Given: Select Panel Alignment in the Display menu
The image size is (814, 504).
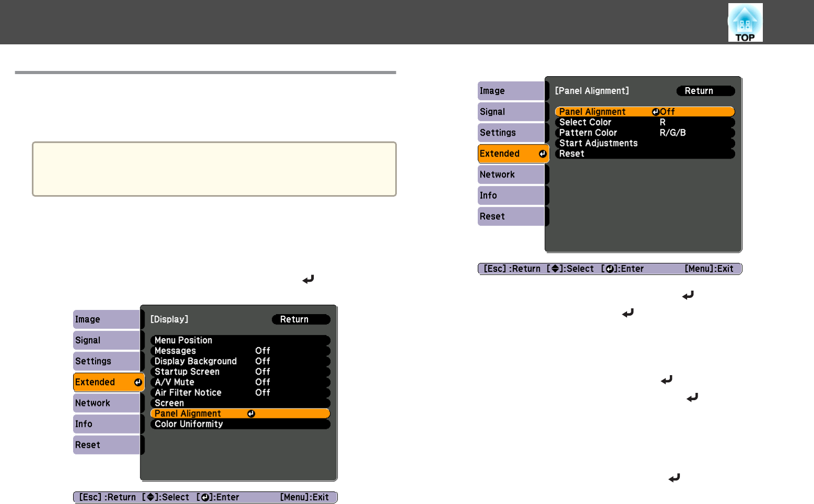Looking at the screenshot, I should point(240,413).
